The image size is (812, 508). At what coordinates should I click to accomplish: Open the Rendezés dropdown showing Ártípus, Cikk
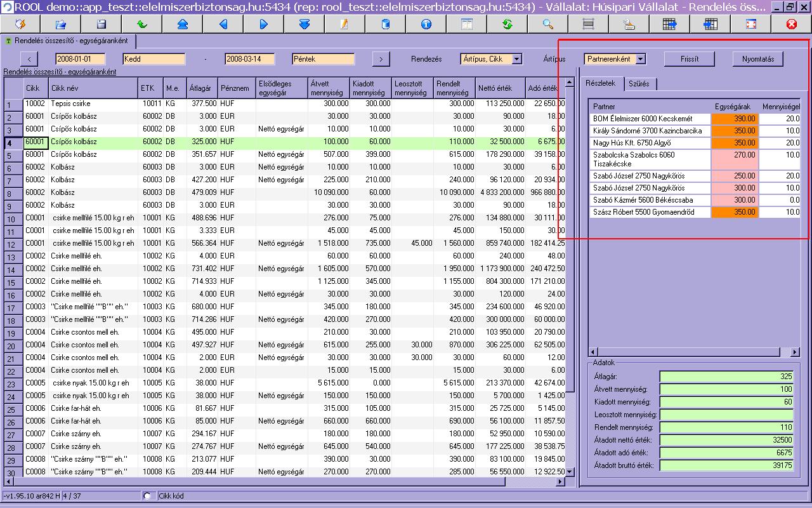pyautogui.click(x=516, y=59)
